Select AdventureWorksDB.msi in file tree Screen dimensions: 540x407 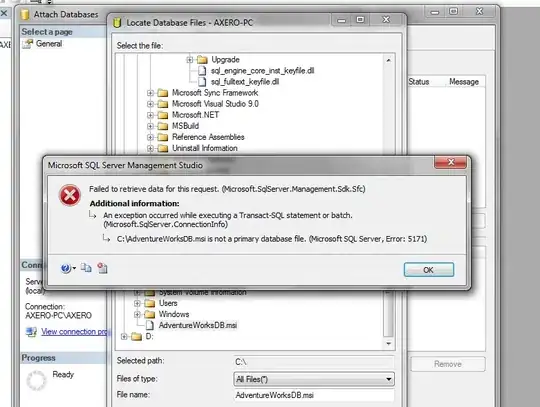click(198, 325)
